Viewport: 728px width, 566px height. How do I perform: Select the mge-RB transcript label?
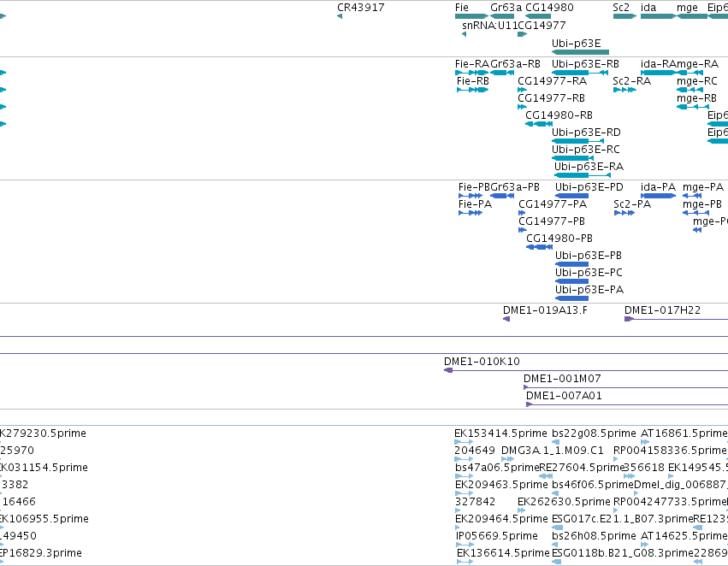click(x=696, y=98)
